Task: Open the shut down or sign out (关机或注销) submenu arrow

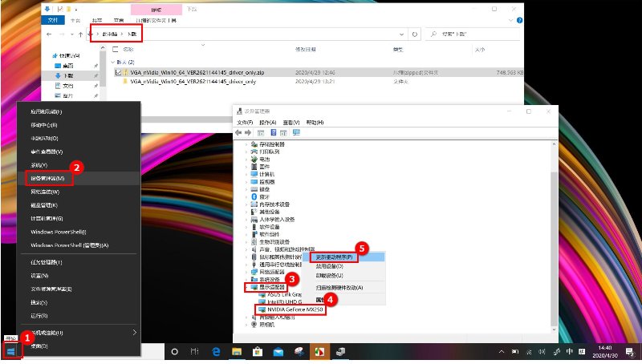Action: (x=134, y=333)
